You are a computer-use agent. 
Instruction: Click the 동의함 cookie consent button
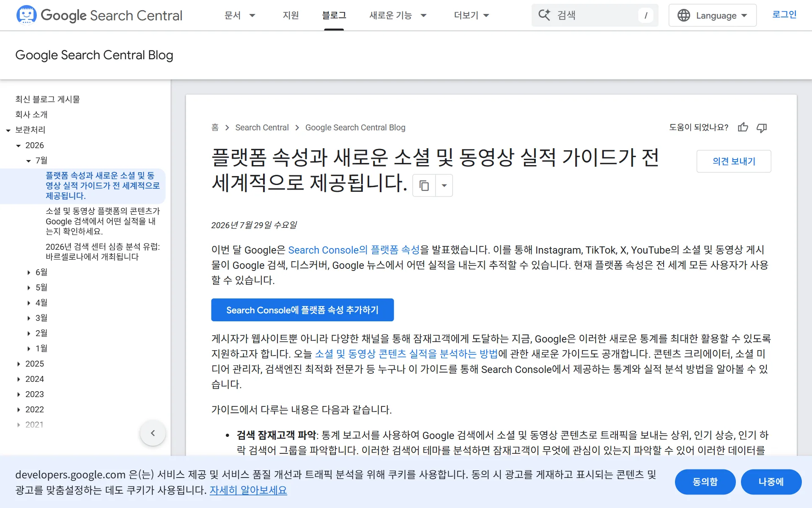pos(705,482)
